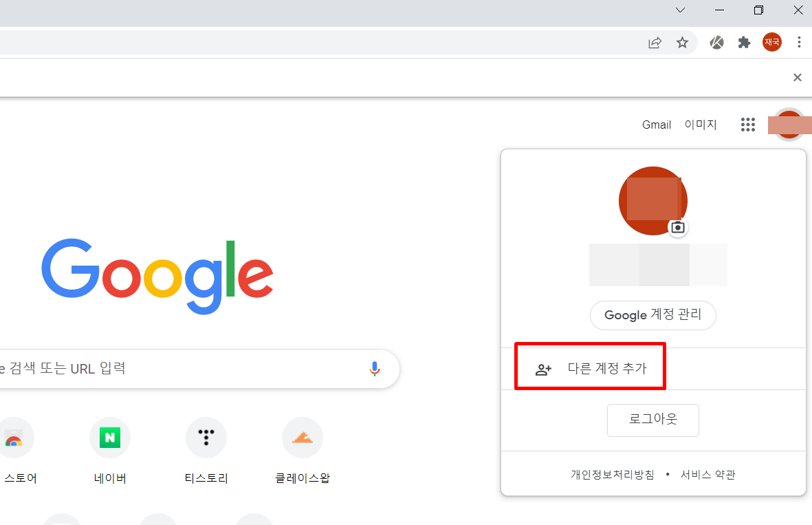Restore down the Chrome window

click(x=758, y=10)
